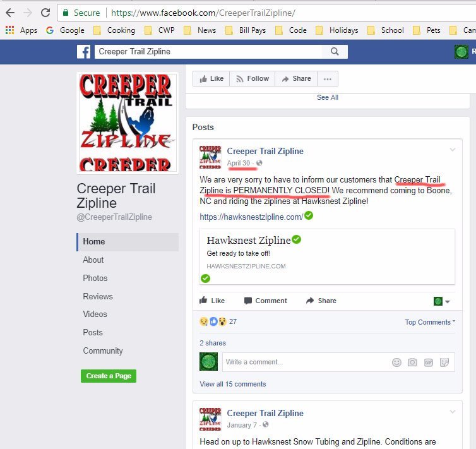Click the green Create a Page button
Viewport: 476px width, 449px height.
tap(109, 376)
